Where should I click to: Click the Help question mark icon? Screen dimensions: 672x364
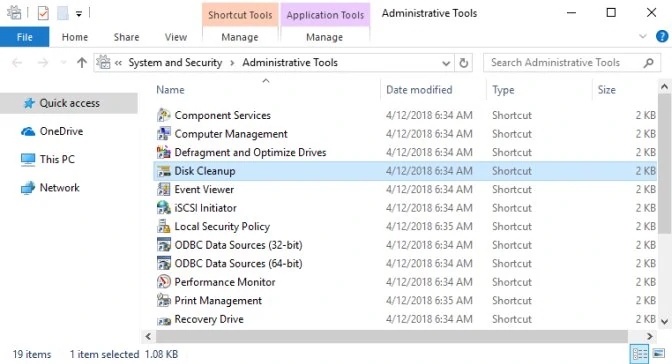click(662, 36)
